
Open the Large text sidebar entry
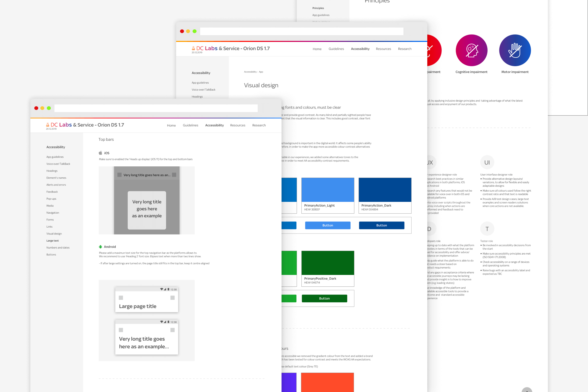(x=52, y=241)
